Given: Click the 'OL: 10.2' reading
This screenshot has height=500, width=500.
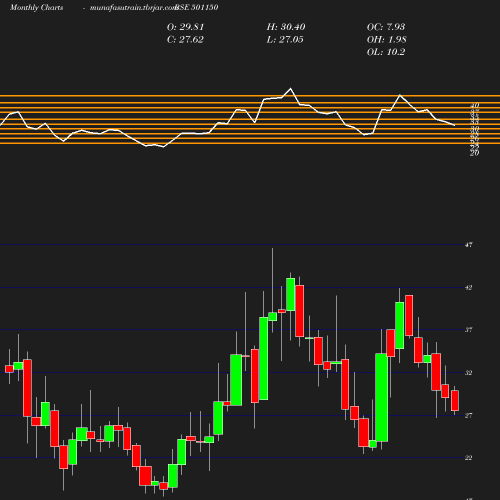Looking at the screenshot, I should pos(386,52).
